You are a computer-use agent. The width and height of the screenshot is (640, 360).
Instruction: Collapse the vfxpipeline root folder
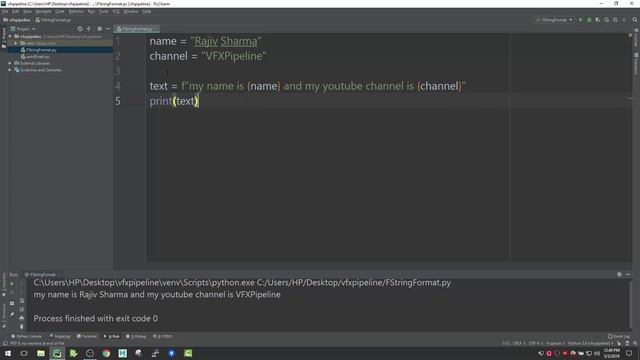pos(10,36)
